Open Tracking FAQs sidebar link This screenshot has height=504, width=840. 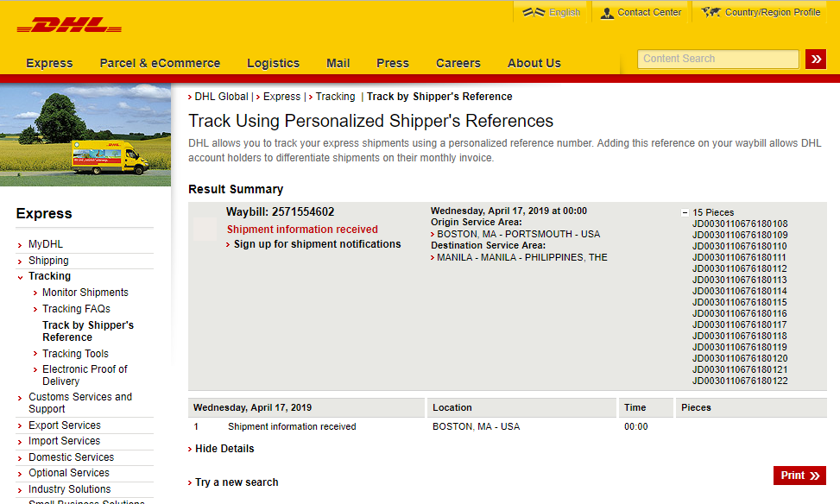click(76, 309)
